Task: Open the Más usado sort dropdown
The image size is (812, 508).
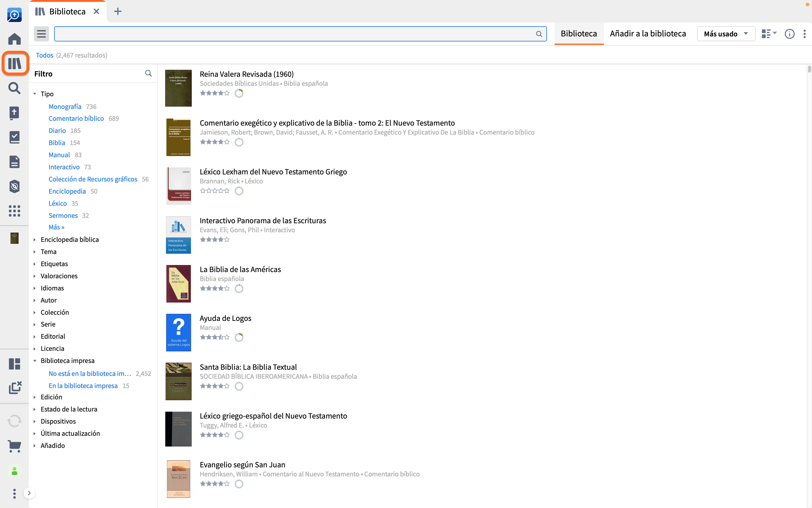Action: click(726, 34)
